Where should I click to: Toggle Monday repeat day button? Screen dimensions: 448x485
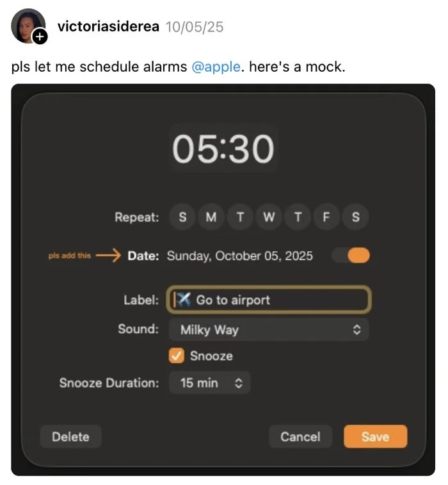(x=211, y=217)
